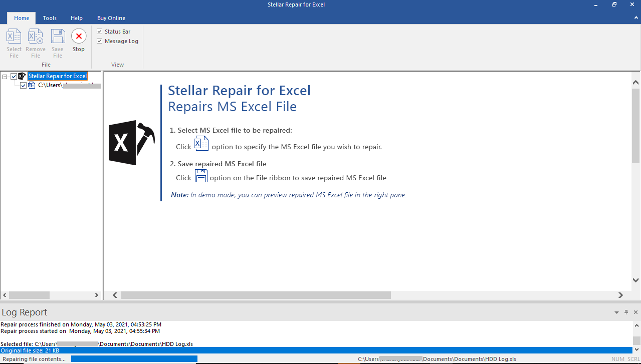Click the 'Repairs MS Excel File' heading
This screenshot has height=364, width=641.
(232, 107)
